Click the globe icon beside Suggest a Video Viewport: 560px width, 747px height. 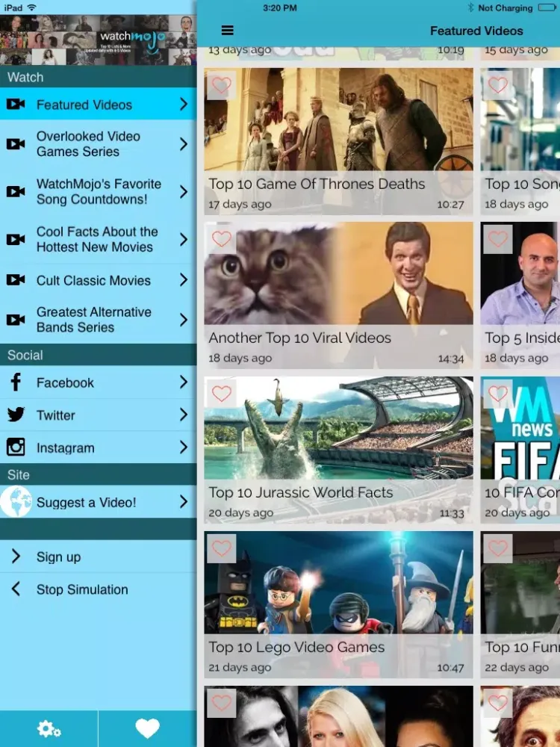pyautogui.click(x=16, y=502)
